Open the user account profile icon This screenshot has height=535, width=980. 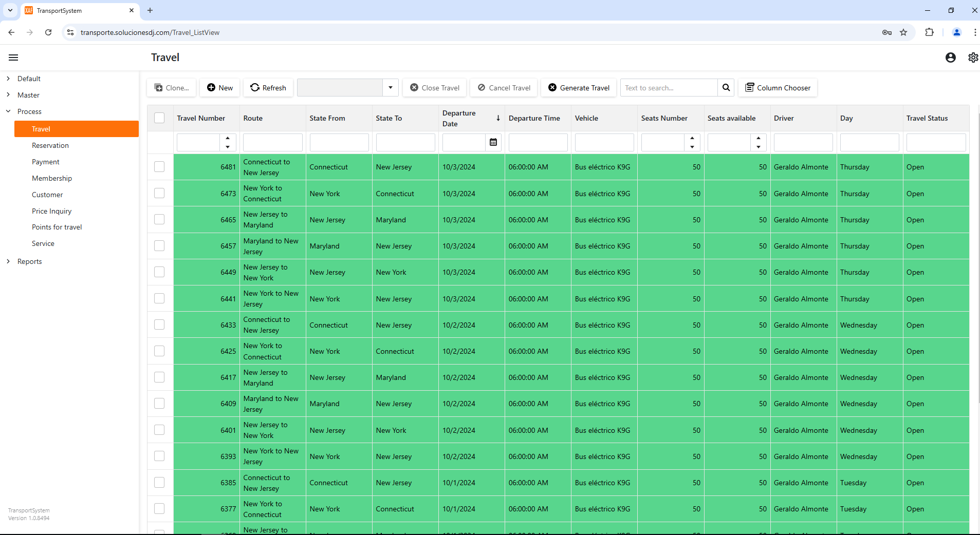(x=951, y=58)
